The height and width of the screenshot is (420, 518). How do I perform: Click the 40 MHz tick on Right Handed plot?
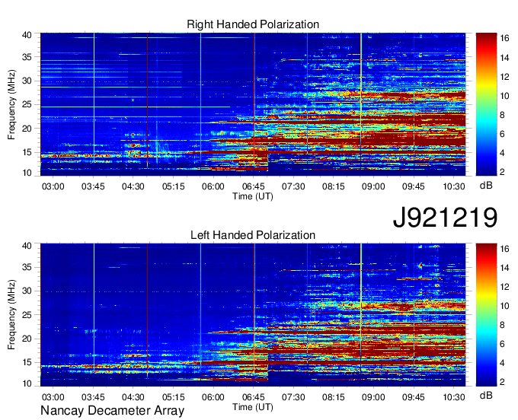coord(27,35)
